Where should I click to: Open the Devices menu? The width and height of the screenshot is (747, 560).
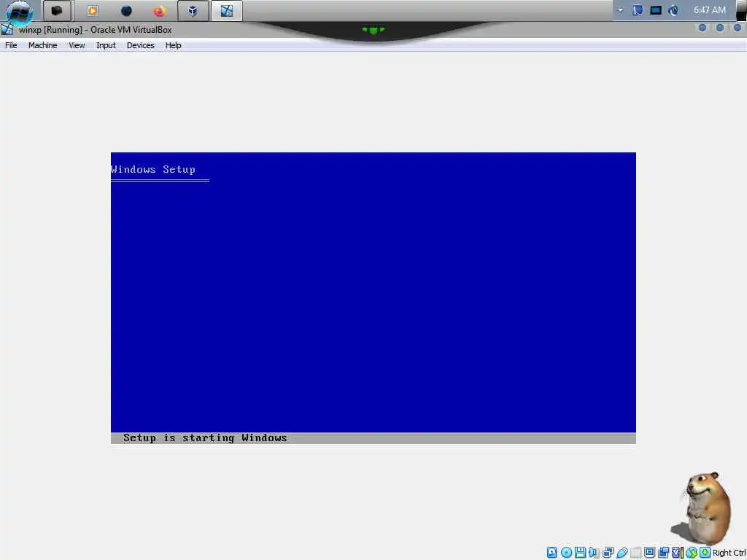(141, 45)
